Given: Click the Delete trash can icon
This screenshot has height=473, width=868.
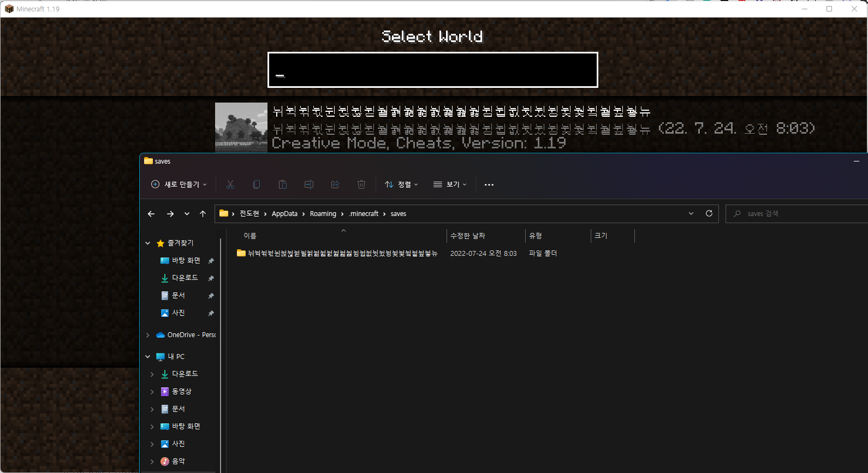Looking at the screenshot, I should (361, 184).
